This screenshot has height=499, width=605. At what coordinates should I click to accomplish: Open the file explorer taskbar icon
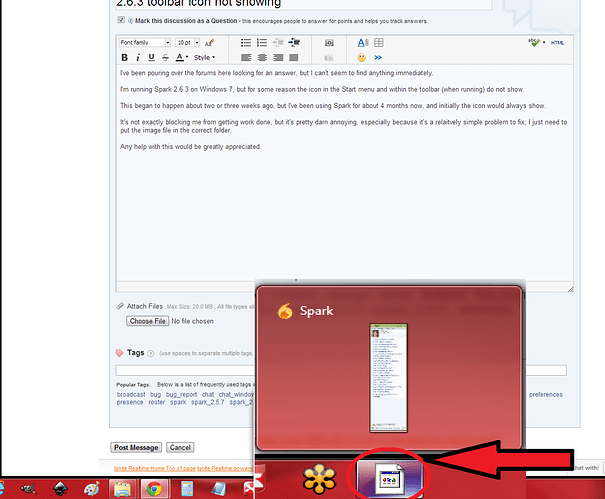tap(122, 489)
